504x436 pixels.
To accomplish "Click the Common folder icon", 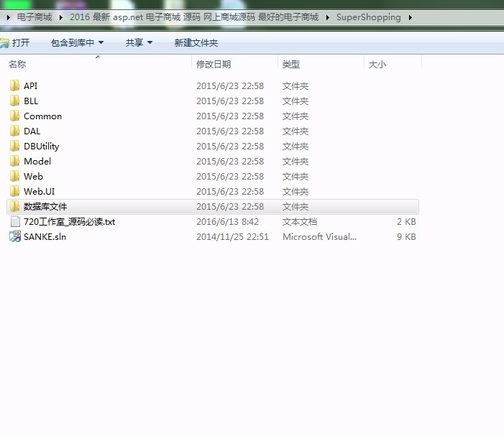I will (x=14, y=116).
